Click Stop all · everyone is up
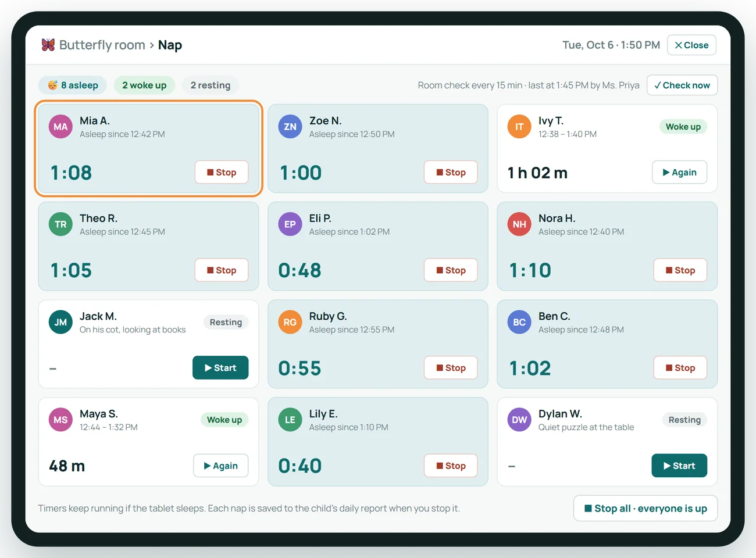This screenshot has width=756, height=558. 646,509
